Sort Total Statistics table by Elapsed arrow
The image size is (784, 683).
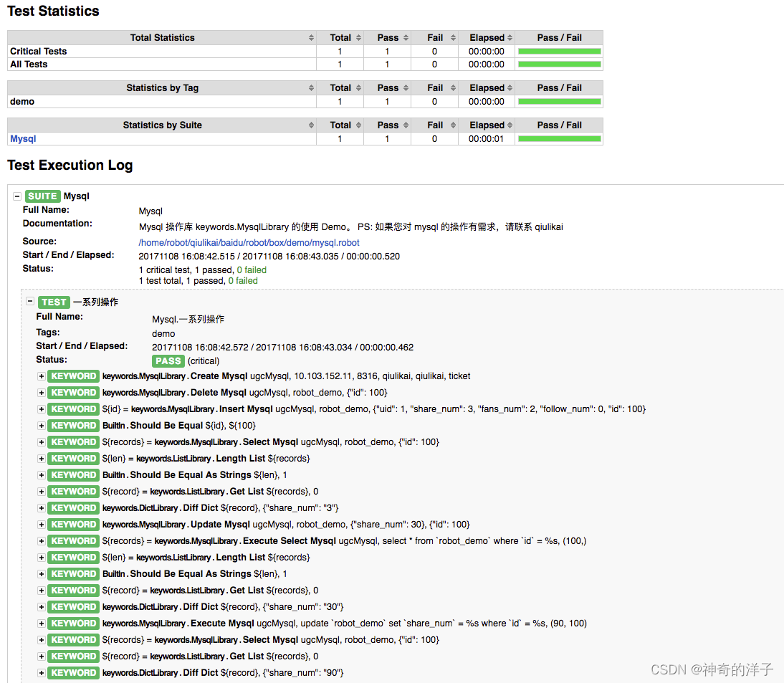click(510, 38)
